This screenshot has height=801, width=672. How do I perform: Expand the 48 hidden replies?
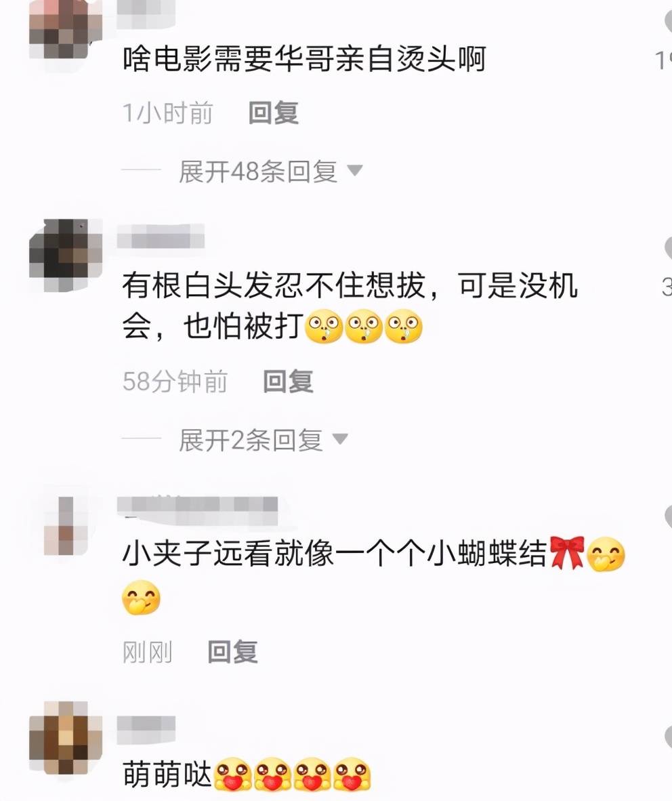pyautogui.click(x=258, y=171)
